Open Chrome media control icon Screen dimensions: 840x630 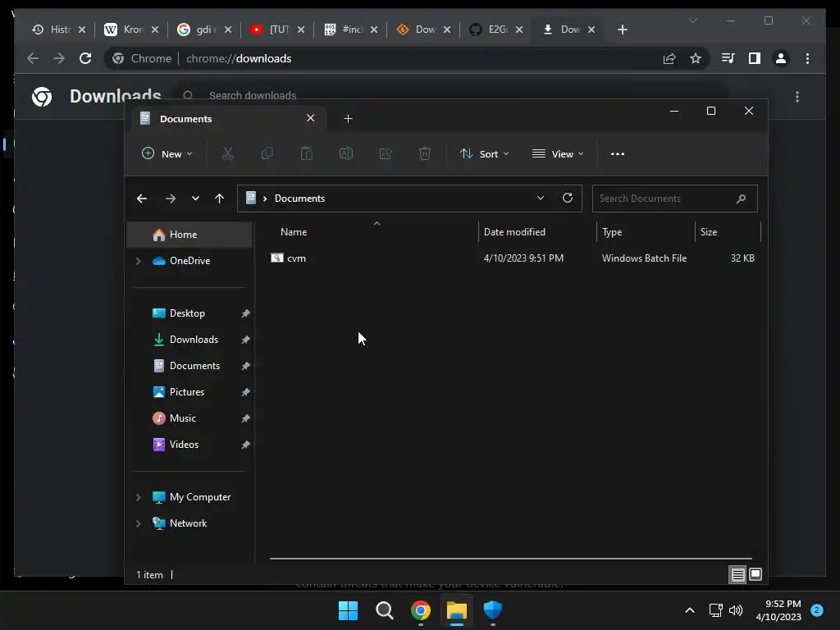click(x=728, y=58)
